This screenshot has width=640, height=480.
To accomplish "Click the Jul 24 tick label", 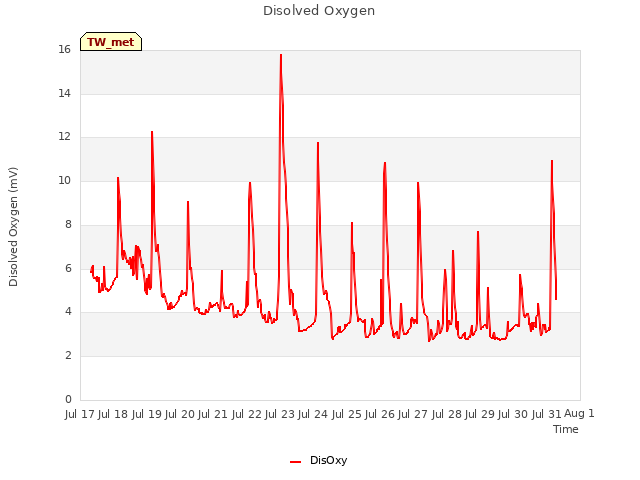I will (x=313, y=414).
